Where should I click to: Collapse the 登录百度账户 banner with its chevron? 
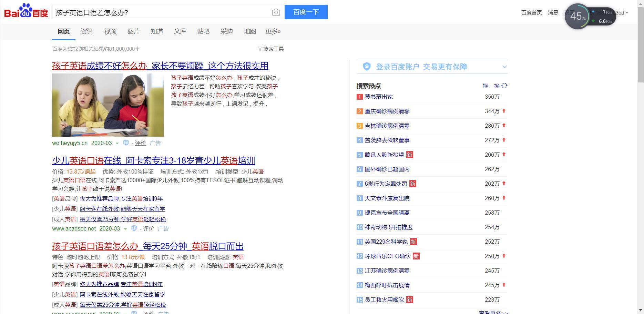[x=504, y=67]
